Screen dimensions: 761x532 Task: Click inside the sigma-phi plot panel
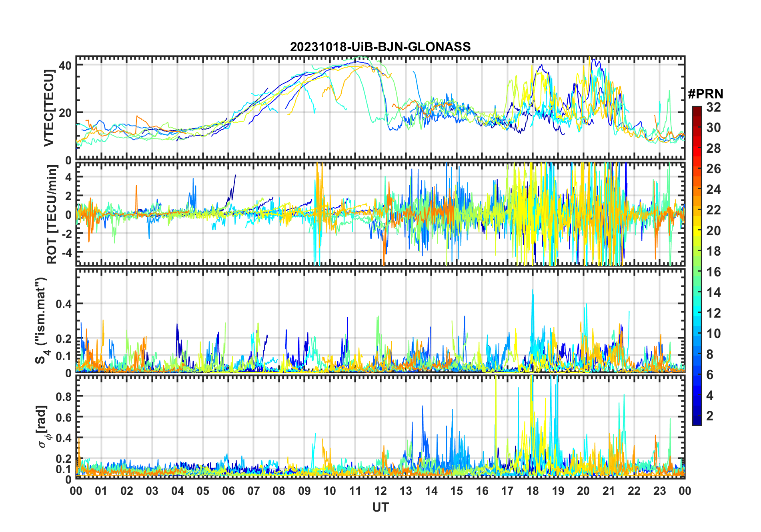coord(380,427)
